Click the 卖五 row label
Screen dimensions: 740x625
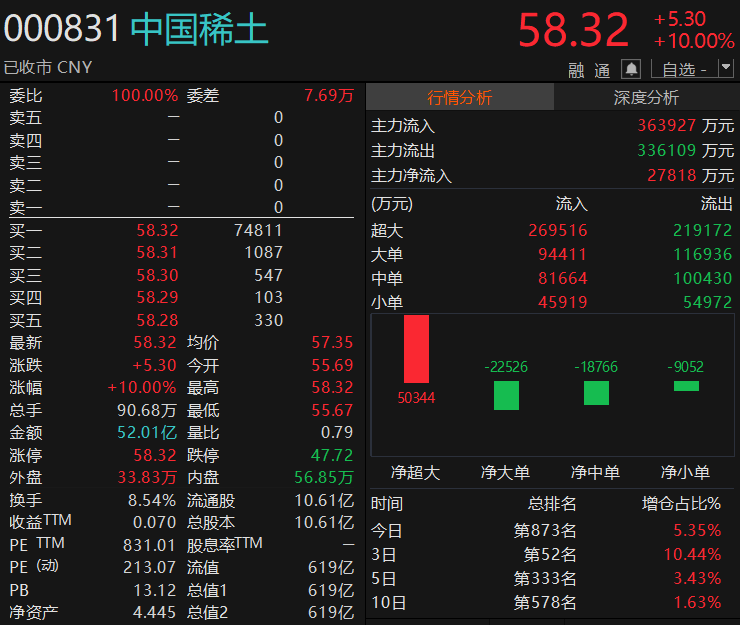pos(26,118)
